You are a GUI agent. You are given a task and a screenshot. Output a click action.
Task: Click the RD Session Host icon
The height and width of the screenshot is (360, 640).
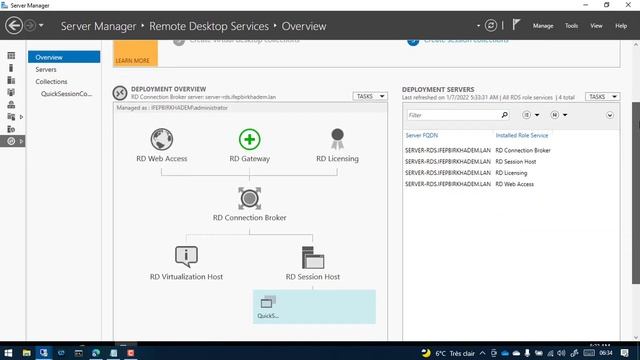pyautogui.click(x=313, y=258)
